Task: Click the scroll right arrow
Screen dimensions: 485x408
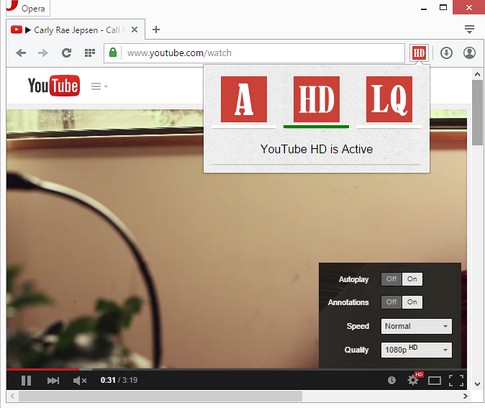Action: pos(465,396)
